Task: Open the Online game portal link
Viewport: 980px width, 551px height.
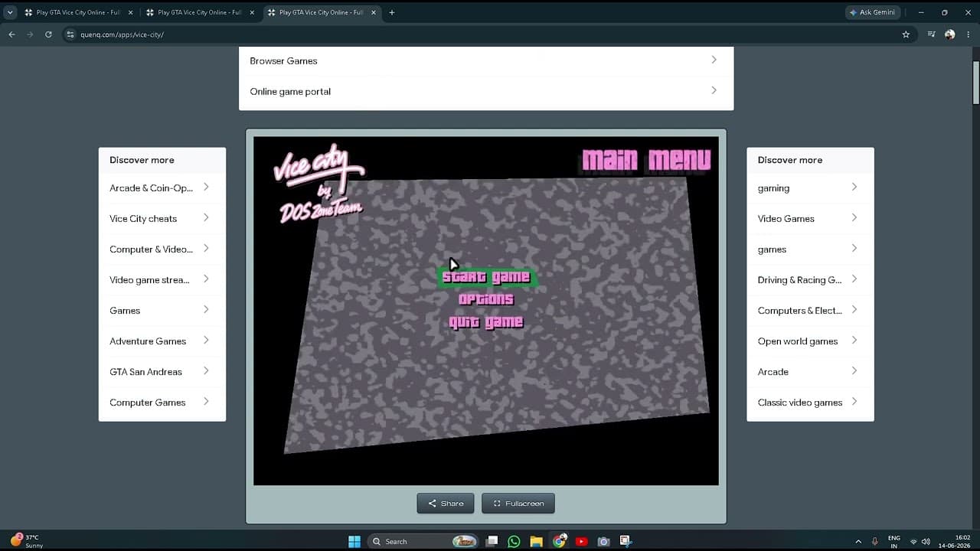Action: click(x=486, y=92)
